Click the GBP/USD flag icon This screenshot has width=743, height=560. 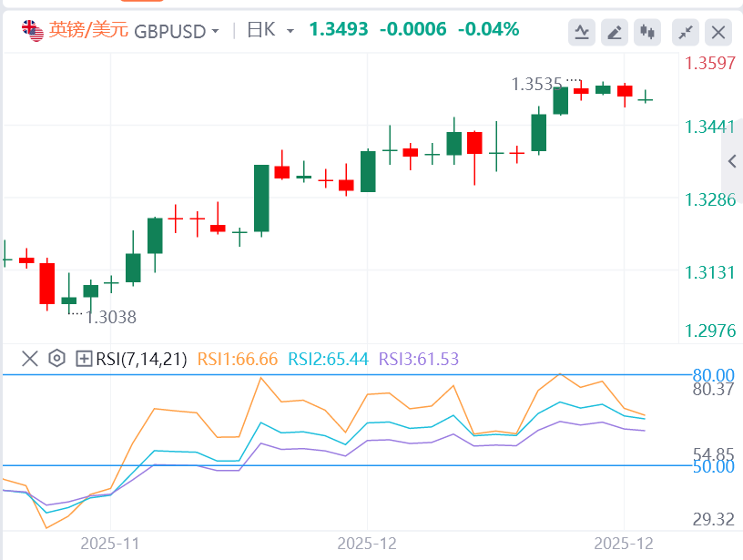coord(33,31)
